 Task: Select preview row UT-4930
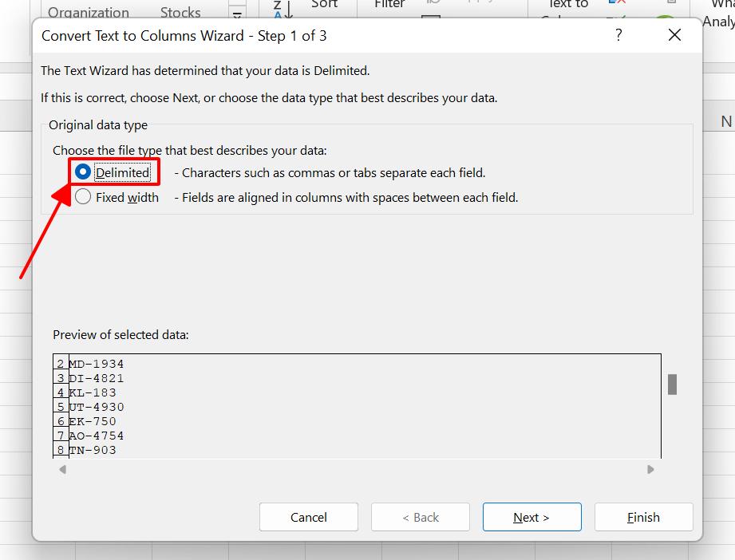(x=96, y=407)
